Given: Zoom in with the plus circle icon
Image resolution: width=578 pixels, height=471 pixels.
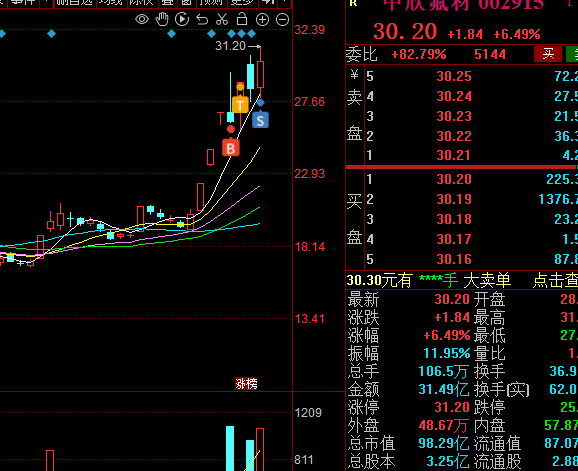Looking at the screenshot, I should tap(262, 19).
